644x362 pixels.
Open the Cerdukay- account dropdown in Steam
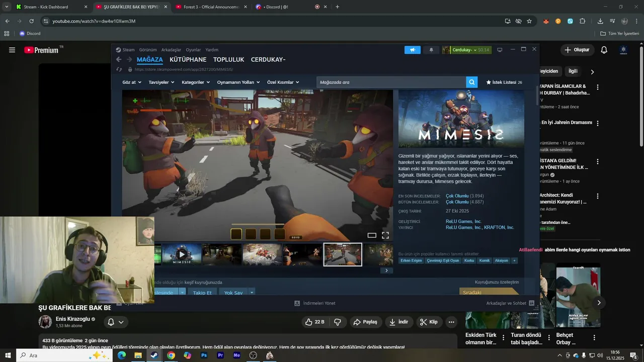point(466,50)
